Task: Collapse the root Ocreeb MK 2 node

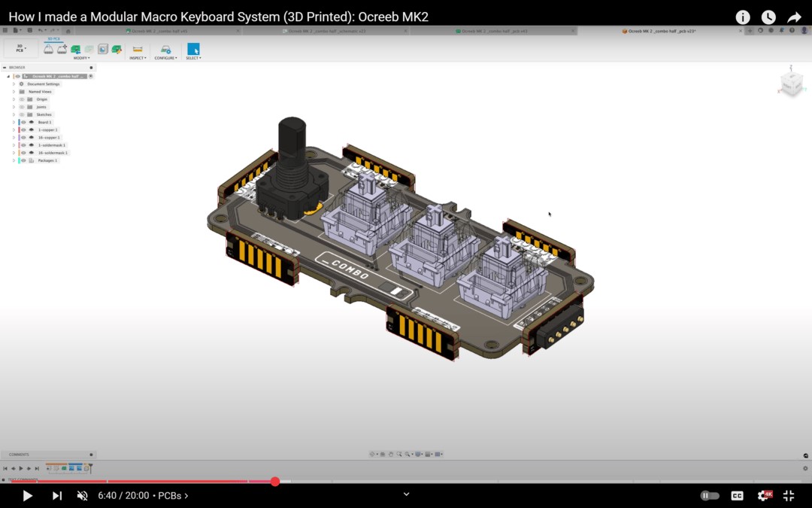Action: point(8,76)
